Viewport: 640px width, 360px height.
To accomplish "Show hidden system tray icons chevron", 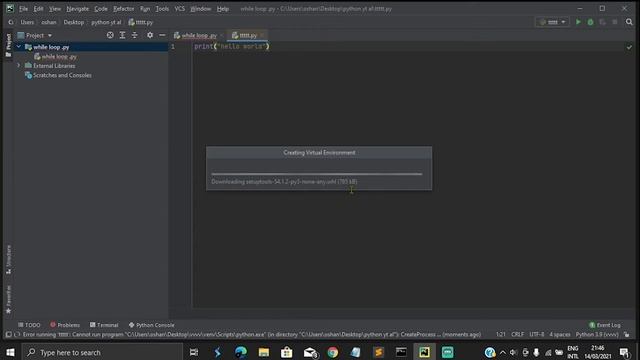I will [x=502, y=353].
